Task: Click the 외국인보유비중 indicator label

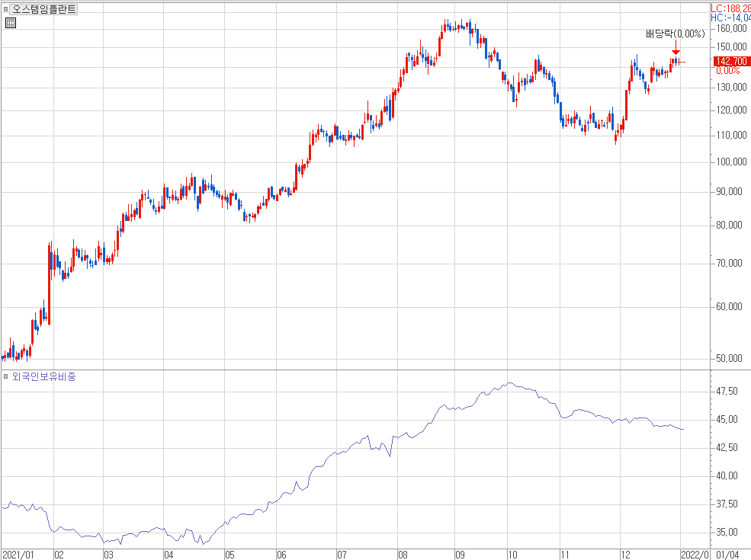Action: coord(43,376)
